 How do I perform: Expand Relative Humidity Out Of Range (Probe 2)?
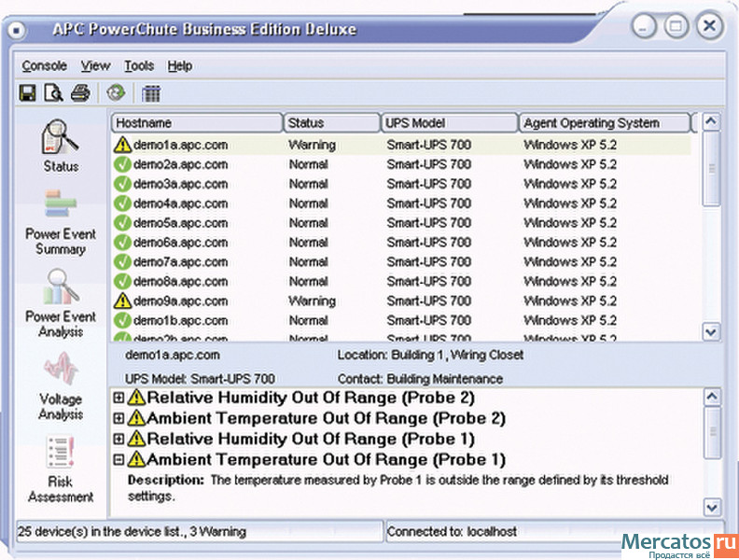tap(119, 398)
